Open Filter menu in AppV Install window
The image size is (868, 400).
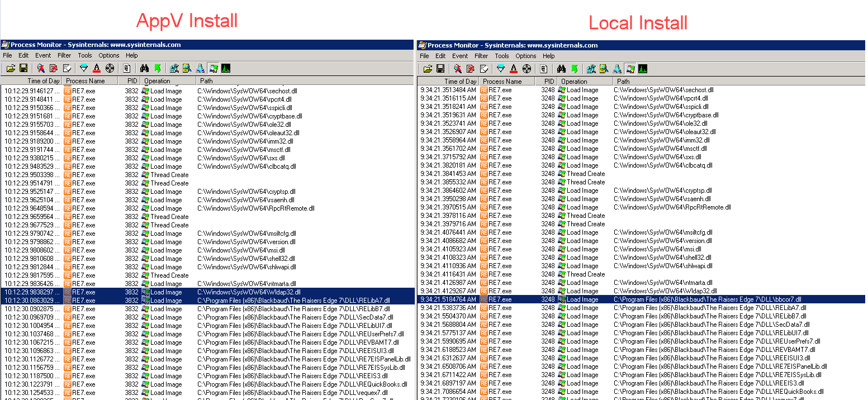pos(64,55)
